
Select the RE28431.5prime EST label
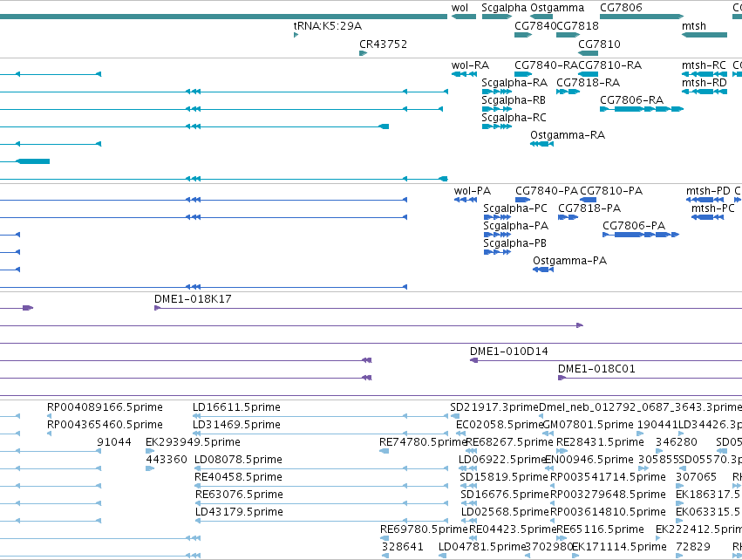pyautogui.click(x=600, y=442)
